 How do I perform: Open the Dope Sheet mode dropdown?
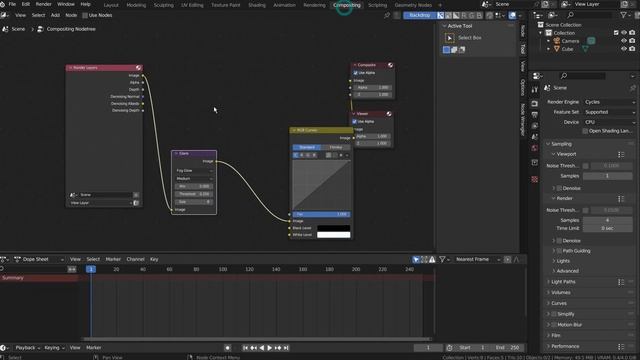(x=39, y=259)
